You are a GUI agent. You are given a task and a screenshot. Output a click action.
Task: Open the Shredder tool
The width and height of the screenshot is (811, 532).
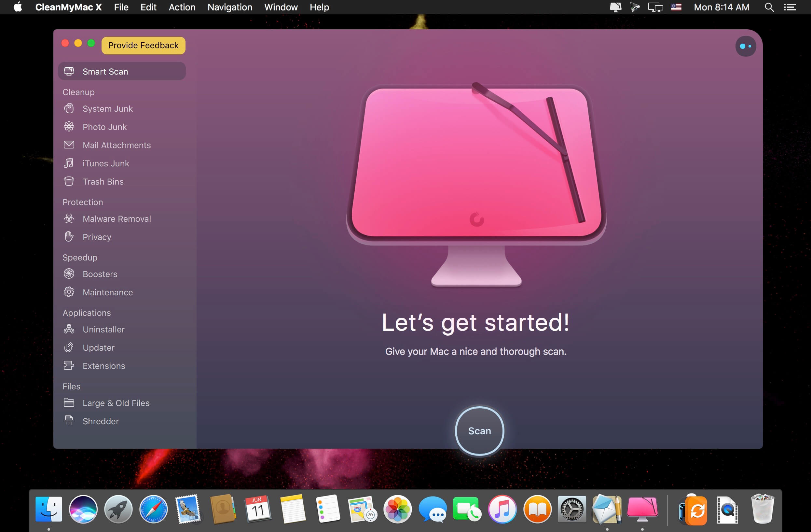(x=101, y=420)
